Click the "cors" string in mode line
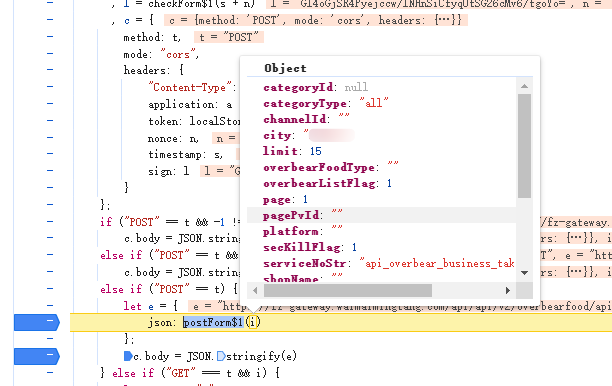 point(178,54)
